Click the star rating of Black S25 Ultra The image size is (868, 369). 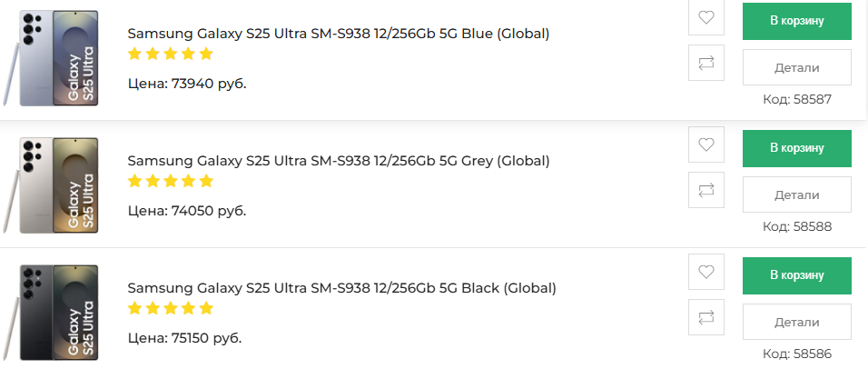170,308
